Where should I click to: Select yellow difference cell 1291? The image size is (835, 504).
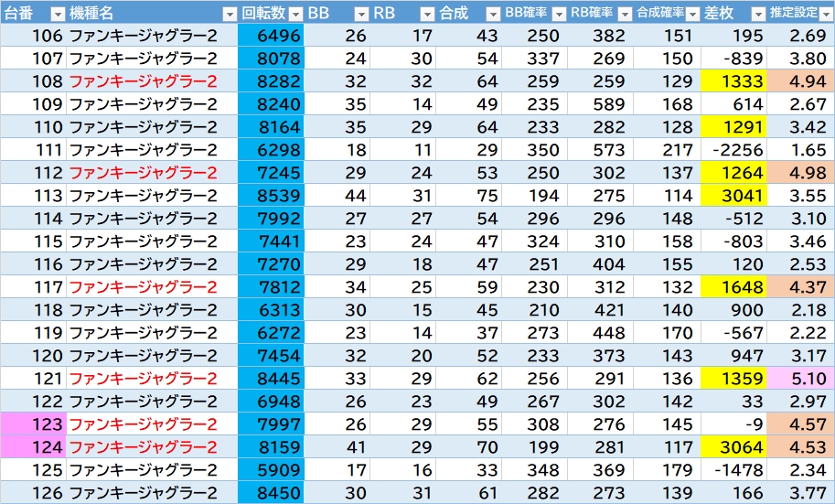(733, 127)
